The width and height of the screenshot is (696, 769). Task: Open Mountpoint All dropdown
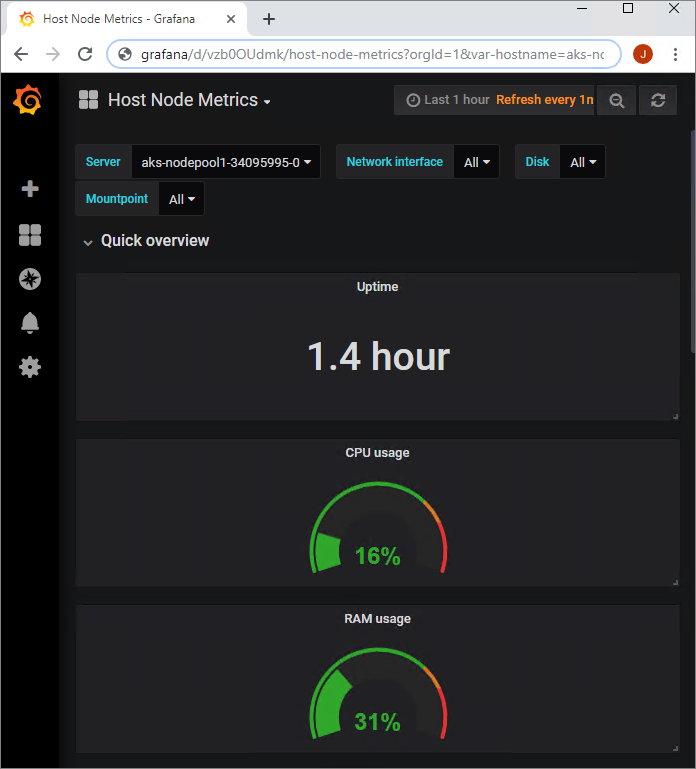(x=181, y=199)
